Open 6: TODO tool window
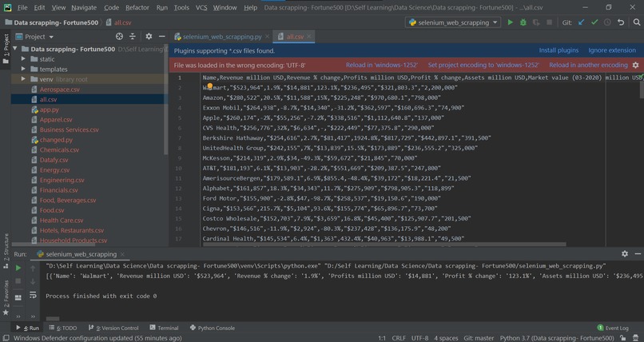This screenshot has width=644, height=342. click(x=63, y=328)
